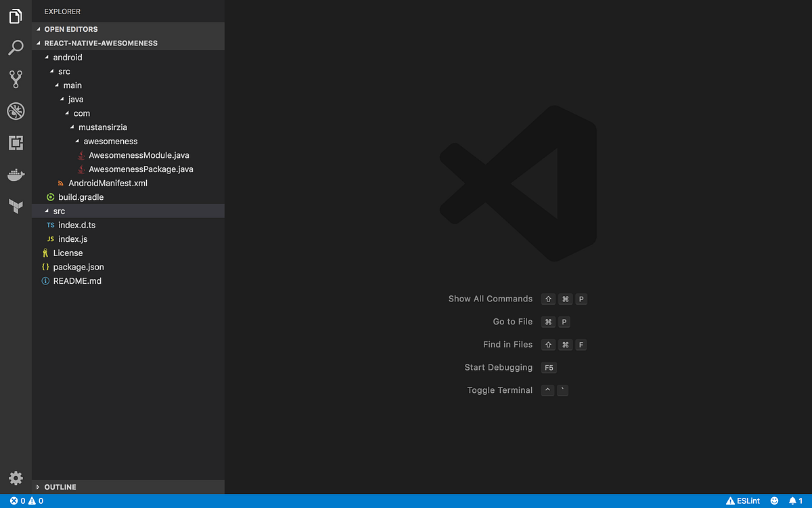Viewport: 812px width, 508px height.
Task: Open Settings with the gear icon
Action: 15,478
